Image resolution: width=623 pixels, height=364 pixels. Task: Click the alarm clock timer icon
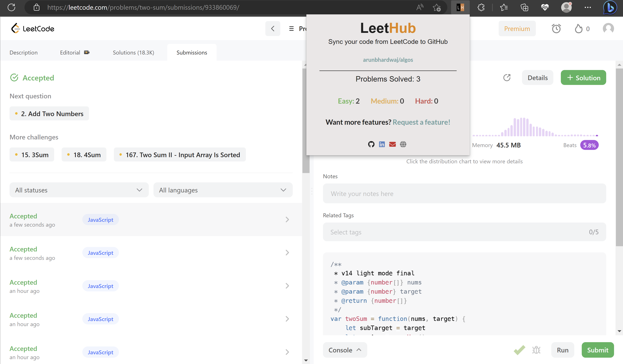(x=556, y=29)
